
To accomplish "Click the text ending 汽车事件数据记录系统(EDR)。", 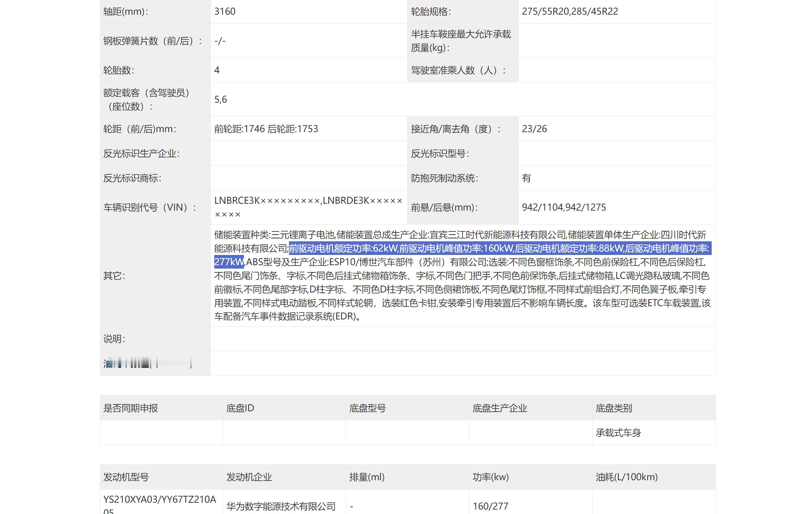I will pyautogui.click(x=302, y=316).
